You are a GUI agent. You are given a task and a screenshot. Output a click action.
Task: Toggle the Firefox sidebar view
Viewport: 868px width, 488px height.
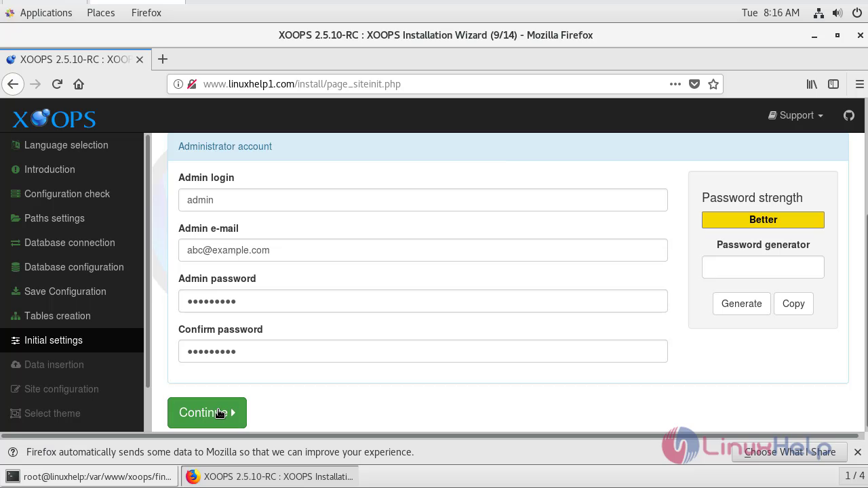click(x=833, y=84)
